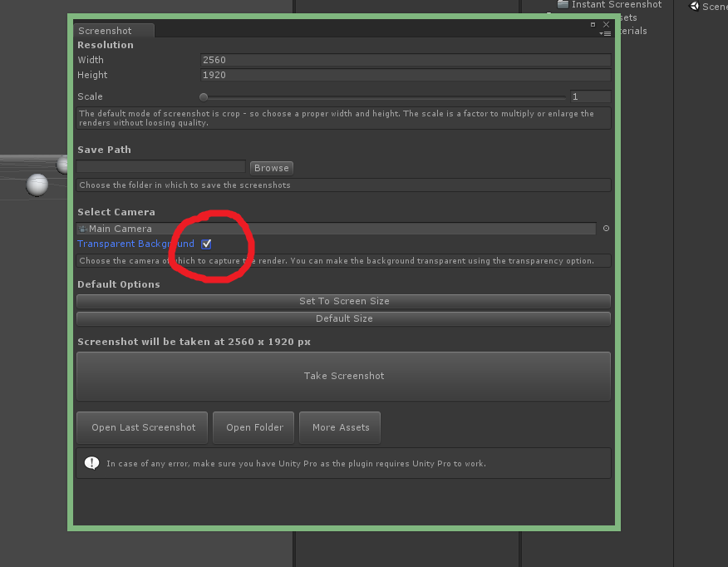Click the Width input field showing 2560
Screen dimensions: 728x567
[x=405, y=60]
